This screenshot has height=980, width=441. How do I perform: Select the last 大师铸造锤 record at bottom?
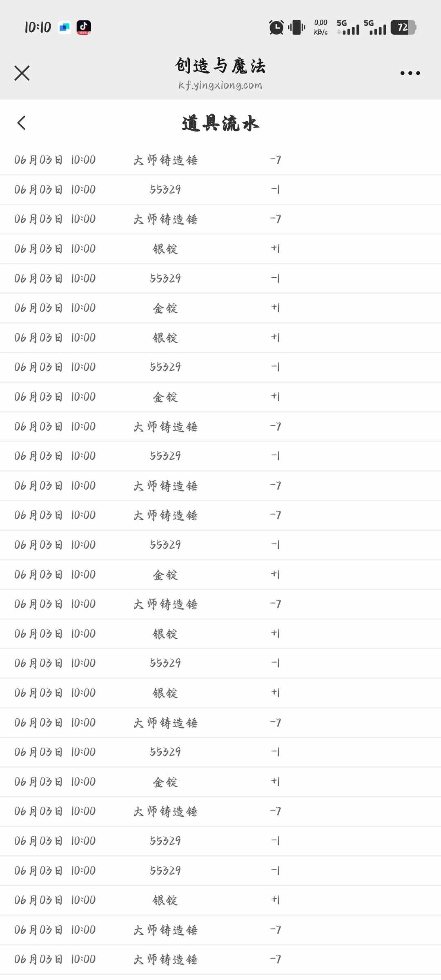pyautogui.click(x=220, y=959)
